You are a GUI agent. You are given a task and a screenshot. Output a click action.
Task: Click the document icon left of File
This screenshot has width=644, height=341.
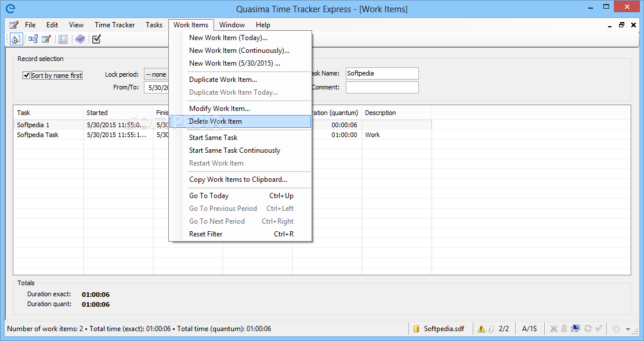point(13,24)
